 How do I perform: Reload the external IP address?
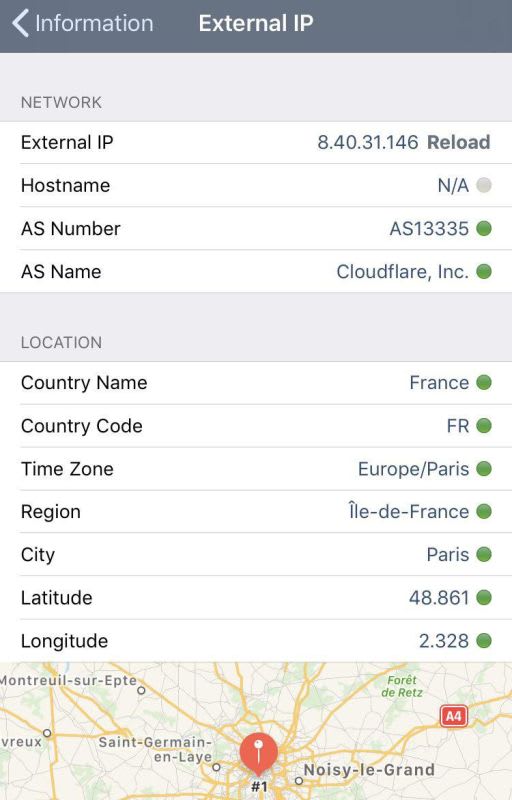tap(458, 142)
